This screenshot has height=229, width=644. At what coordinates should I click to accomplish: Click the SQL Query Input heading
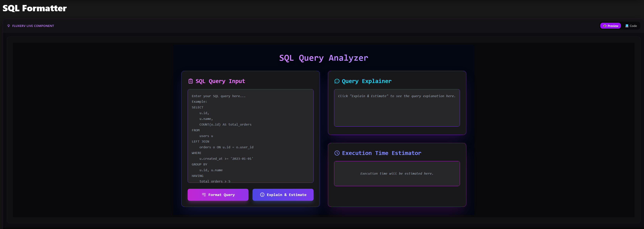(x=220, y=81)
